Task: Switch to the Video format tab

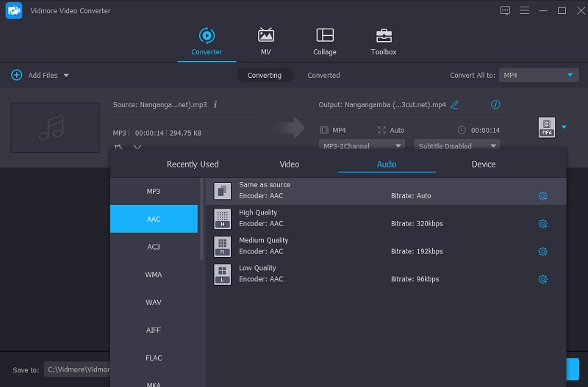Action: point(289,164)
